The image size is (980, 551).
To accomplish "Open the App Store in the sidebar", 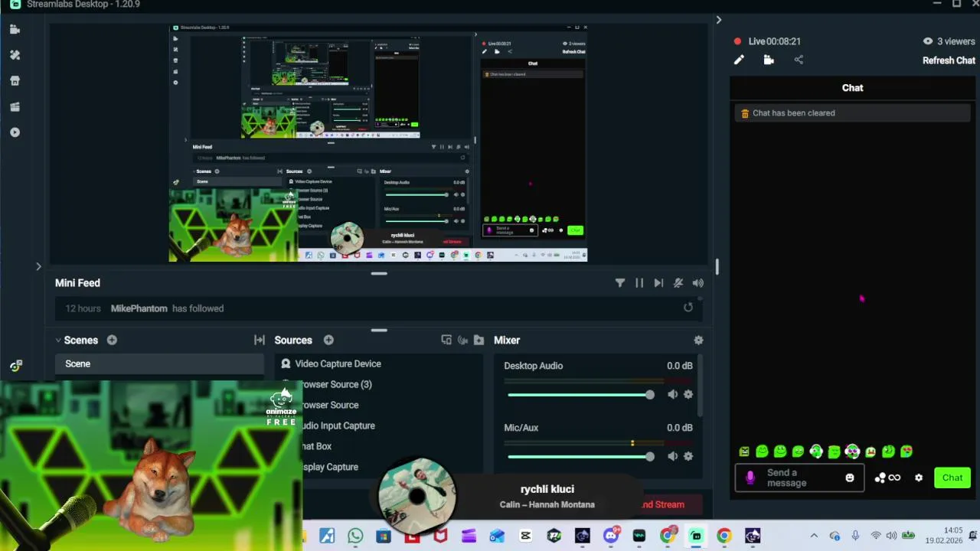I will coord(15,81).
